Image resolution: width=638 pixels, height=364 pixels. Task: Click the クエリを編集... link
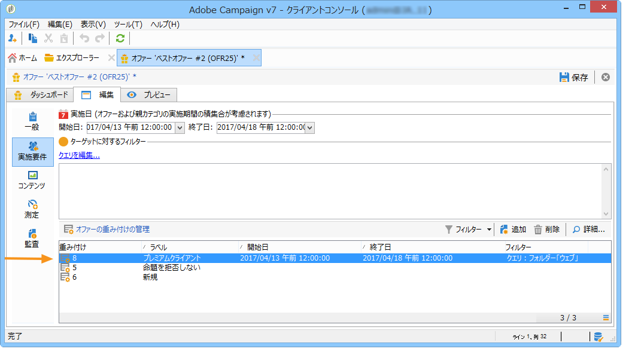pyautogui.click(x=79, y=155)
